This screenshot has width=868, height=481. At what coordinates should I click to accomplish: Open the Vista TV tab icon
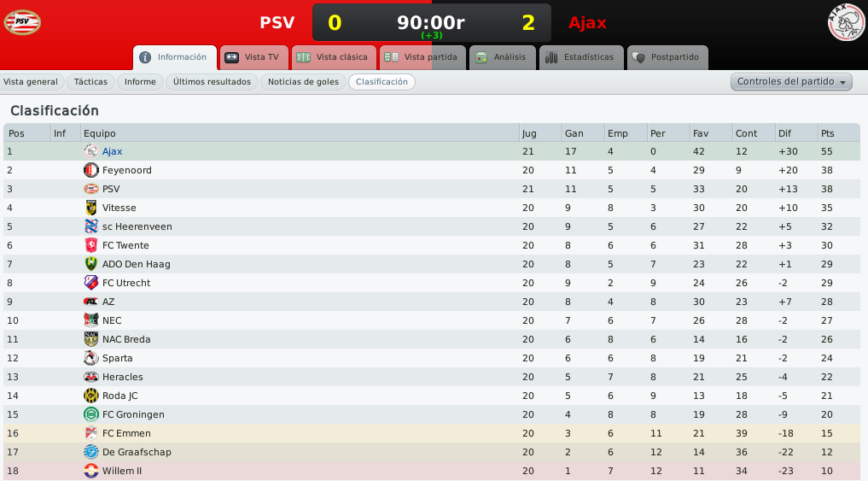[x=232, y=57]
